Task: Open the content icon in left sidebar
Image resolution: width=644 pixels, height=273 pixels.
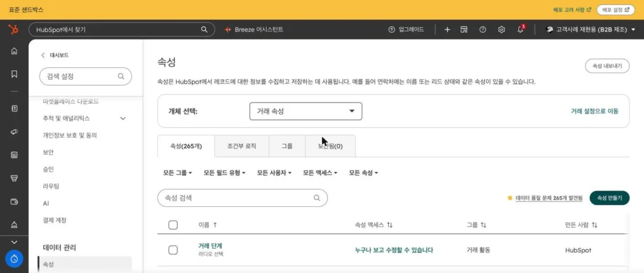Action: click(14, 155)
